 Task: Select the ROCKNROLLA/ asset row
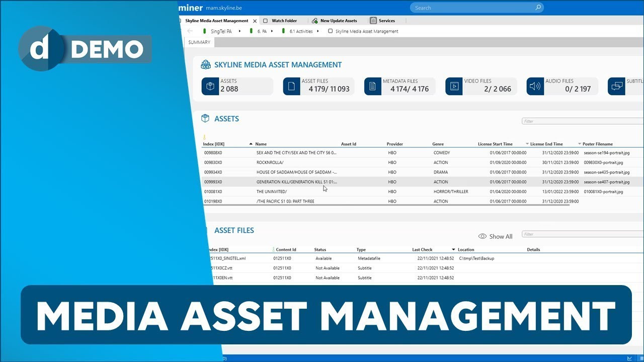coord(423,162)
